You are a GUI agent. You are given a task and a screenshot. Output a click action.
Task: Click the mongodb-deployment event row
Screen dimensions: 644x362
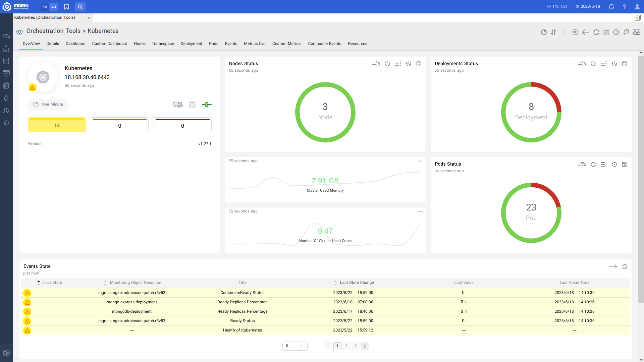pos(325,311)
